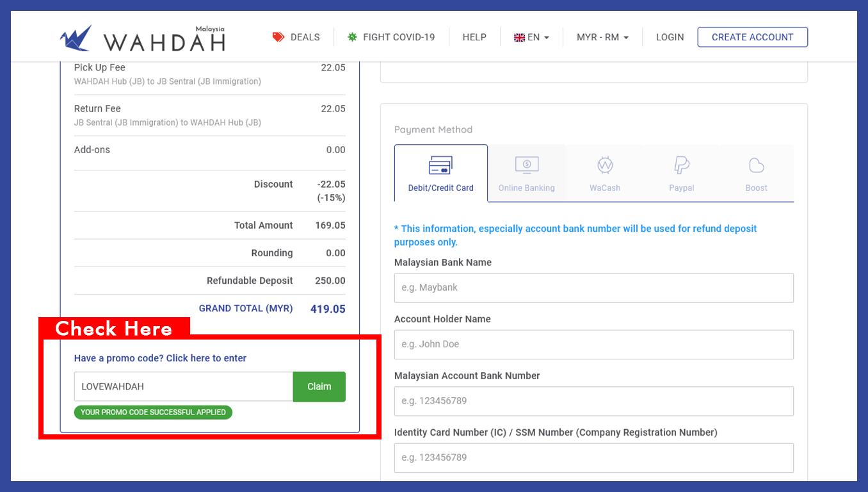Click the green COVID-19 virus icon

coord(352,37)
